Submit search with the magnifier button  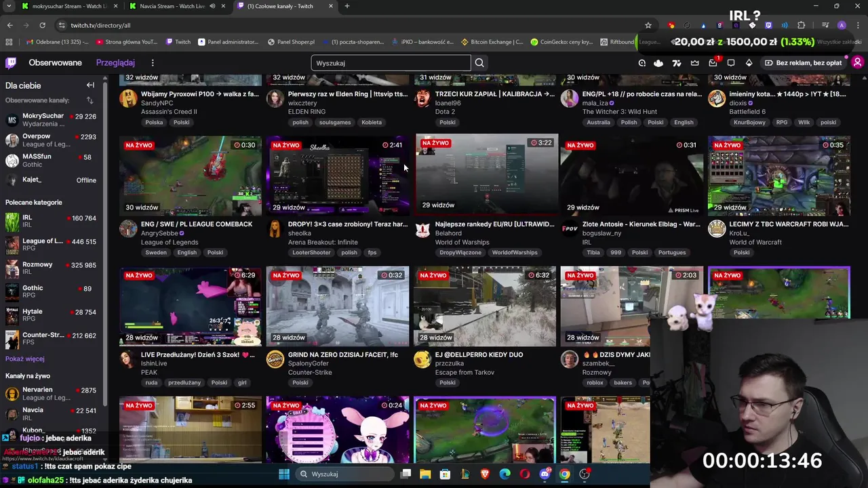pyautogui.click(x=479, y=63)
